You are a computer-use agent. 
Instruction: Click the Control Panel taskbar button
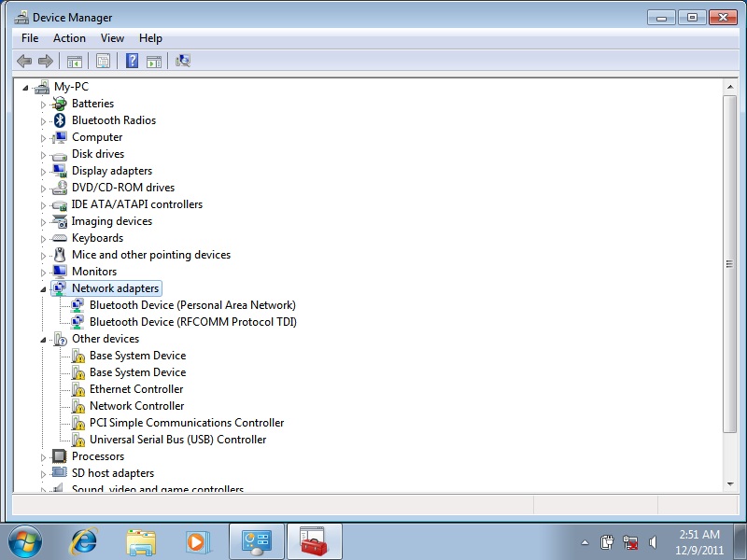[257, 541]
